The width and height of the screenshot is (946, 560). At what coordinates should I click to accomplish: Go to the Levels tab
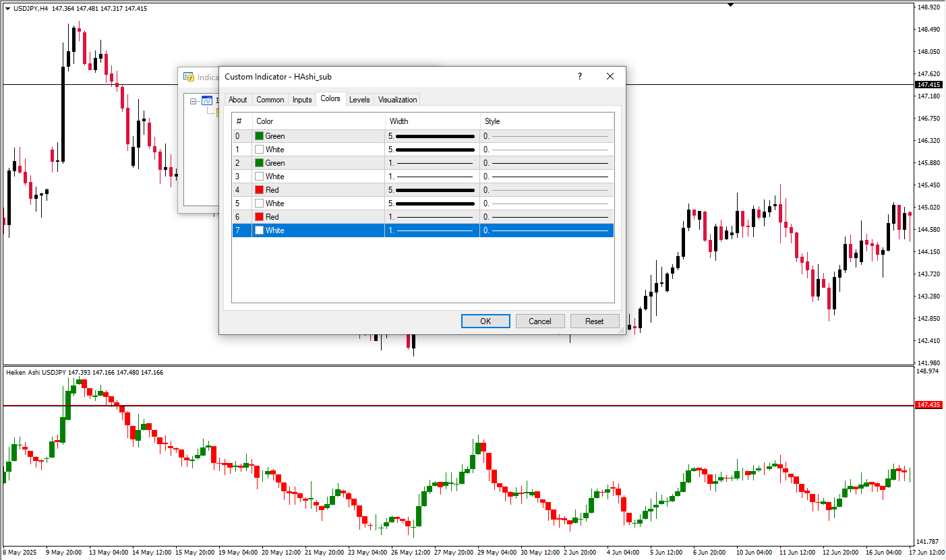point(359,100)
